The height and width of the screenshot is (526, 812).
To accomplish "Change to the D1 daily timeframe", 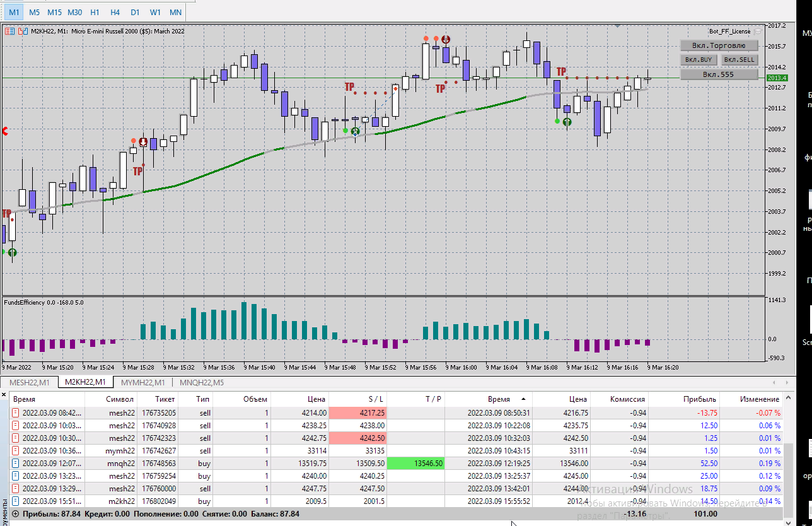I will [135, 12].
